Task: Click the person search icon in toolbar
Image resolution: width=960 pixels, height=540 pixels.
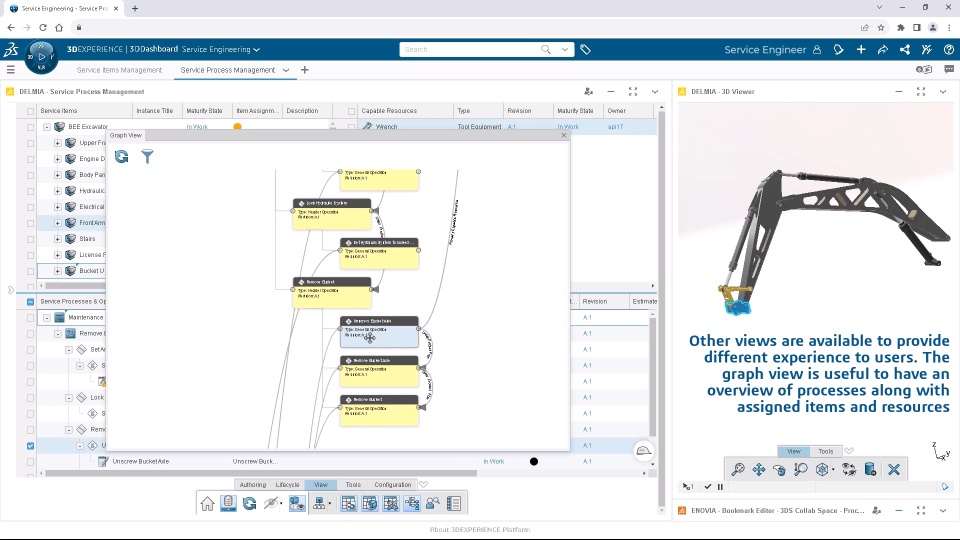Action: 433,503
